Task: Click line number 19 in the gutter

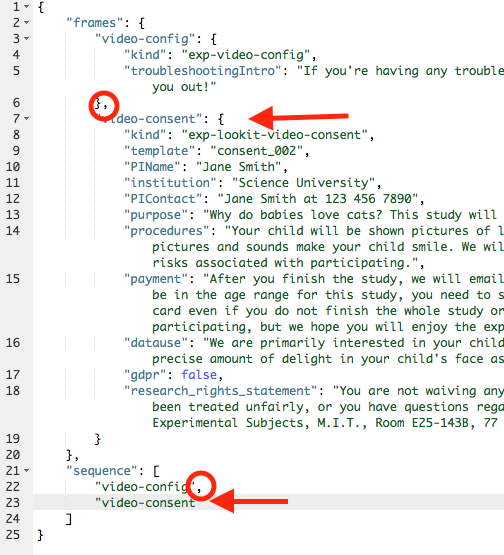Action: pyautogui.click(x=13, y=439)
